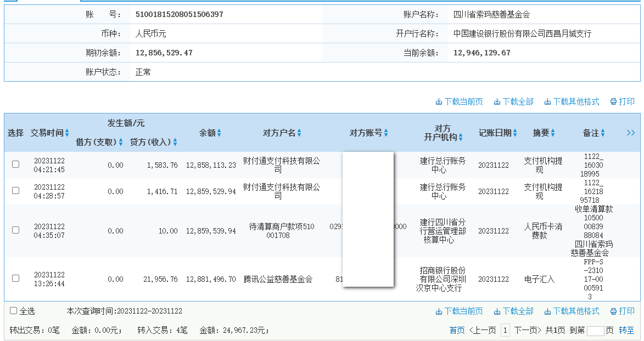Viewport: 644px width, 341px height.
Task: Click credit amount 10.00
Action: 168,231
